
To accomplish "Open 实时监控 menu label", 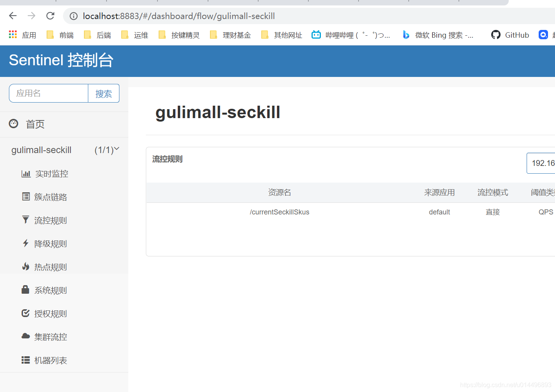I will (x=52, y=174).
